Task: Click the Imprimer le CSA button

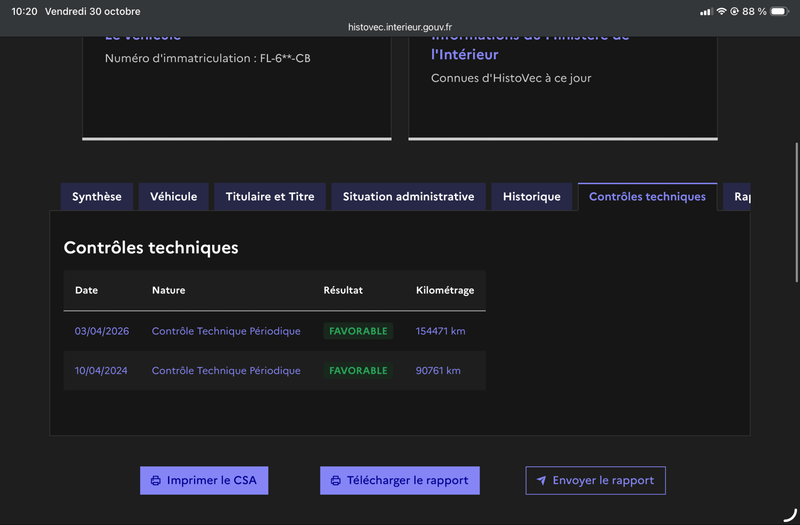Action: click(x=204, y=481)
